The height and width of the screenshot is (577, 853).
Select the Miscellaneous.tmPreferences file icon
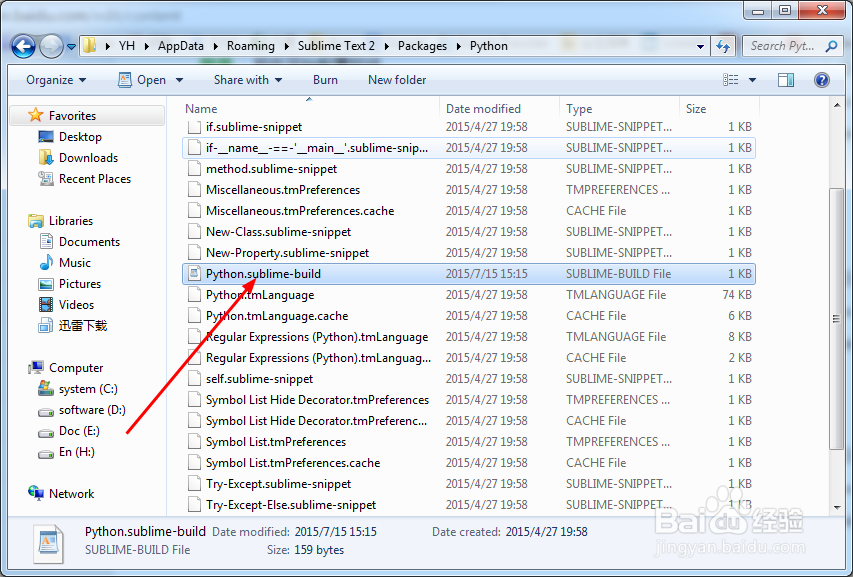click(x=194, y=190)
